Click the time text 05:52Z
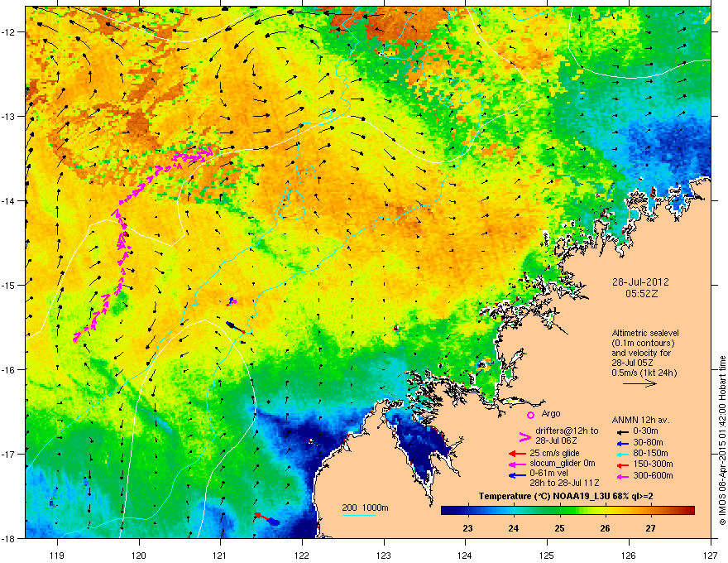The width and height of the screenshot is (728, 563). pyautogui.click(x=641, y=294)
